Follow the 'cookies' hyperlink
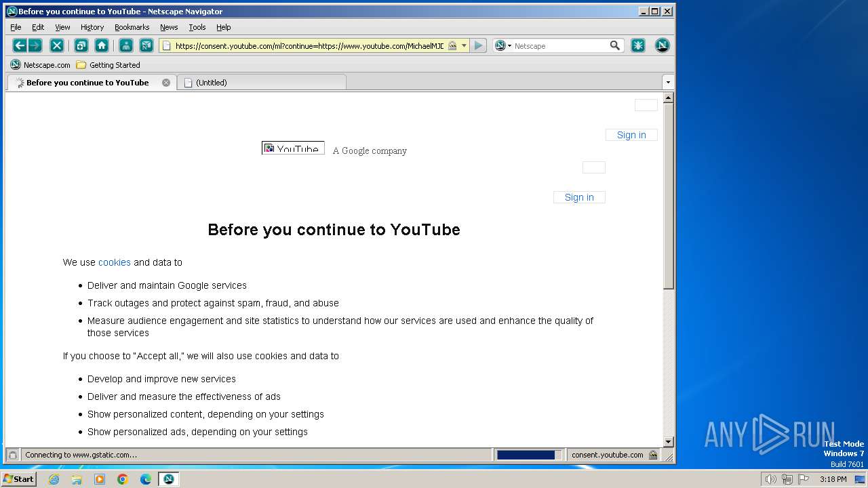This screenshot has width=868, height=488. (115, 262)
